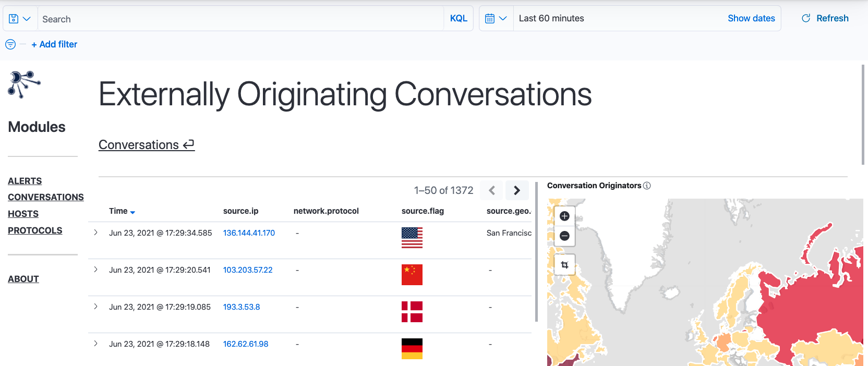Click the Germany flag icon
The image size is (868, 366).
click(x=412, y=349)
